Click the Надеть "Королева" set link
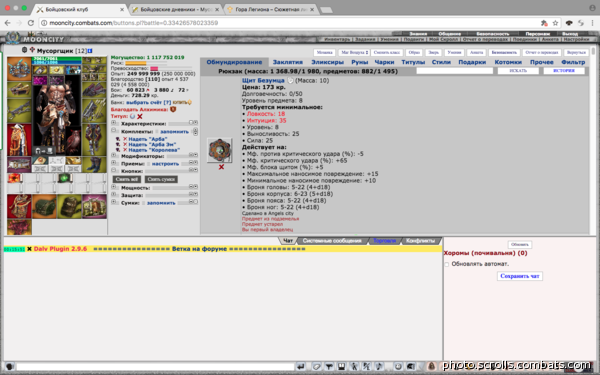 pyautogui.click(x=154, y=150)
